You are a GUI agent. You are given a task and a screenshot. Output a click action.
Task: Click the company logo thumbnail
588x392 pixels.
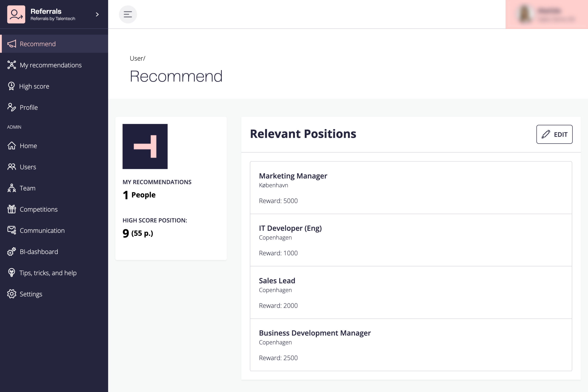[x=145, y=146]
